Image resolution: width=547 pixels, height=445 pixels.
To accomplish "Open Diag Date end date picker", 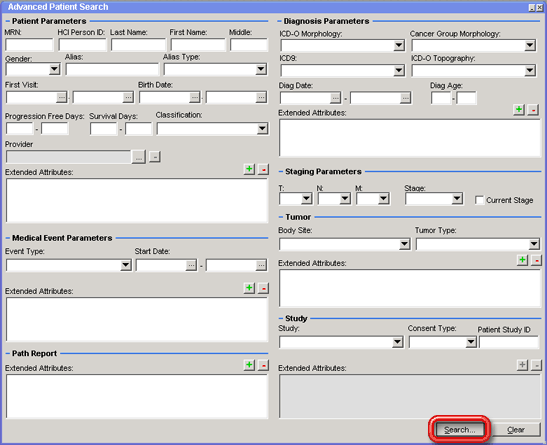I will pyautogui.click(x=405, y=98).
